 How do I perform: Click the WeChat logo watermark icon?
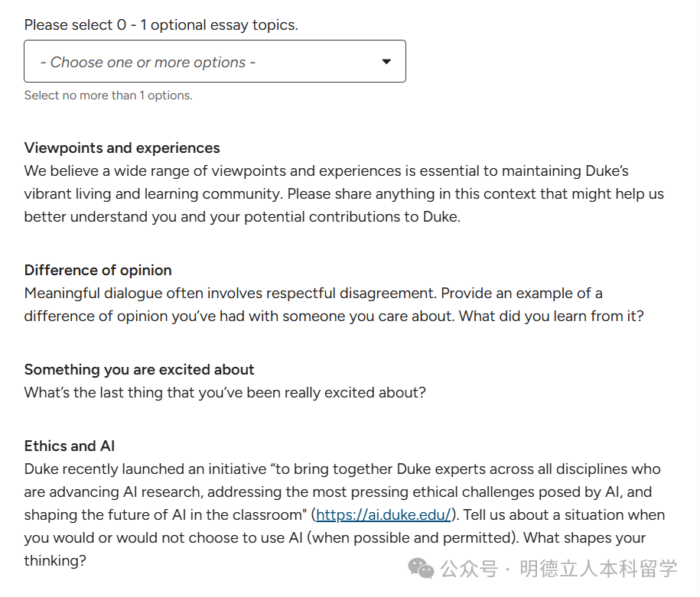[x=422, y=568]
